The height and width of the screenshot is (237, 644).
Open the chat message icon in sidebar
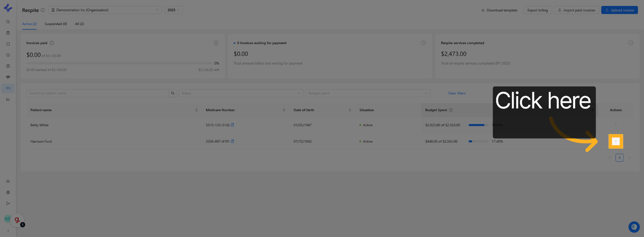(8, 44)
